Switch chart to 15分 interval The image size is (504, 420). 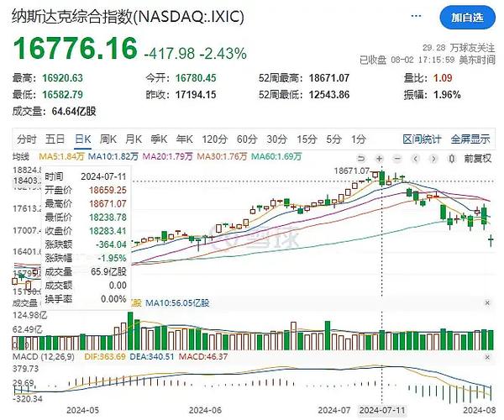307,139
